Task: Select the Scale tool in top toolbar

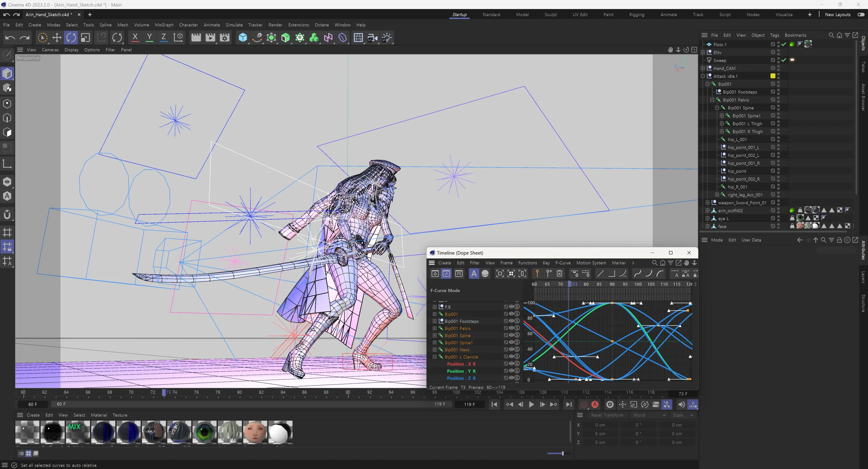Action: pyautogui.click(x=85, y=38)
